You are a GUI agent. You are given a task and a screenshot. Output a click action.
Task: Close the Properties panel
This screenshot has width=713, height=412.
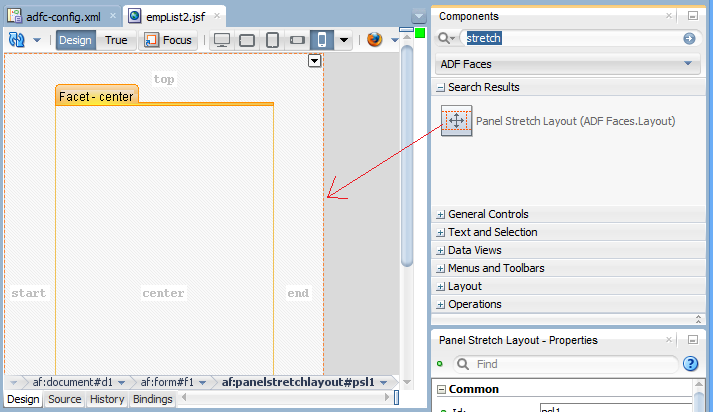[x=668, y=339]
